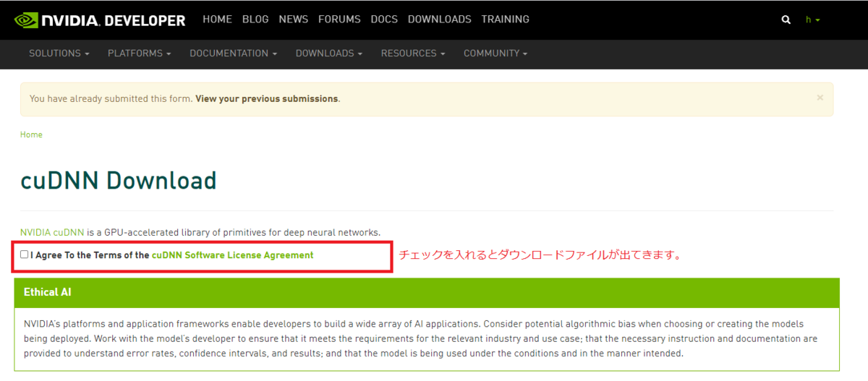Viewport: 868px width, 381px height.
Task: Click 'I Agree To the Terms of the' label
Action: 90,255
